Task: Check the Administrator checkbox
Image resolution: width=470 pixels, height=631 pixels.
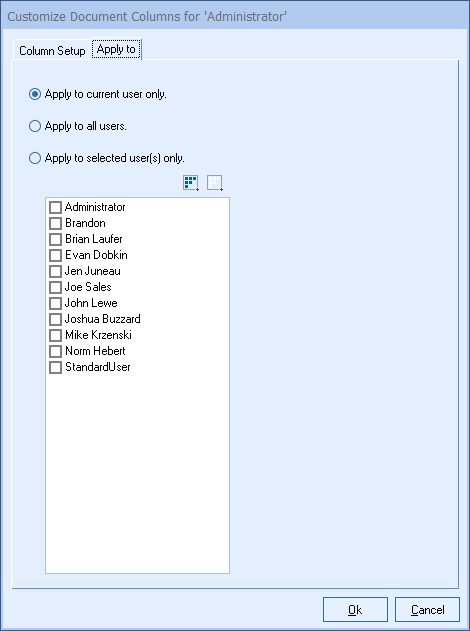Action: (x=55, y=208)
